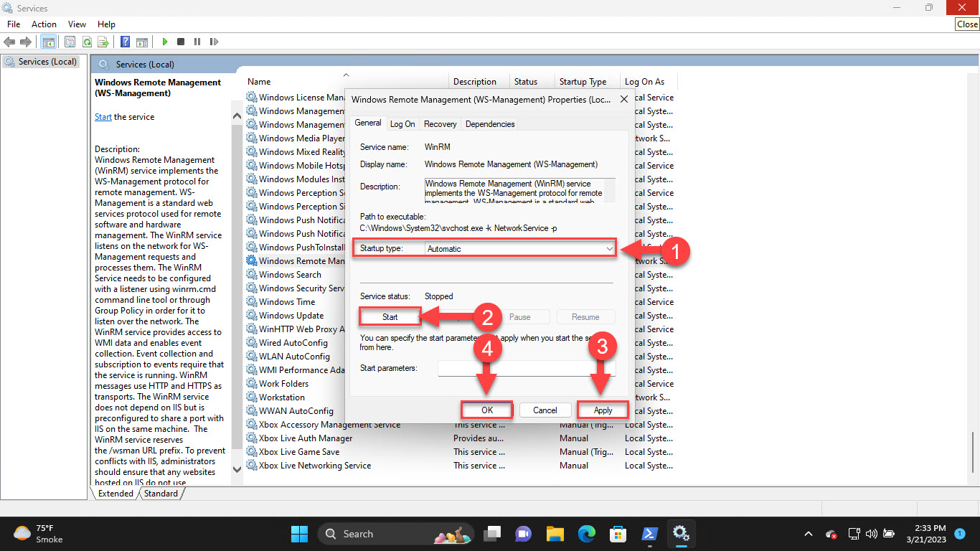Click the Pause service toolbar icon
980x551 pixels.
[x=197, y=42]
